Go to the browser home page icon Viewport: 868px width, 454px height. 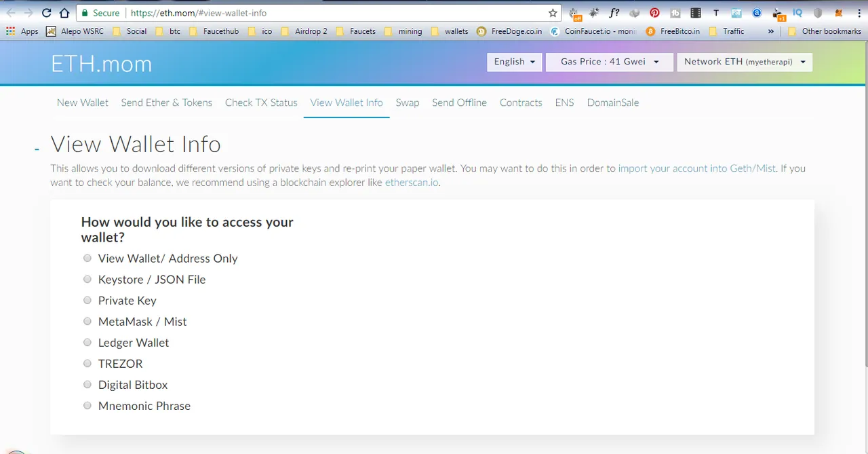click(64, 13)
